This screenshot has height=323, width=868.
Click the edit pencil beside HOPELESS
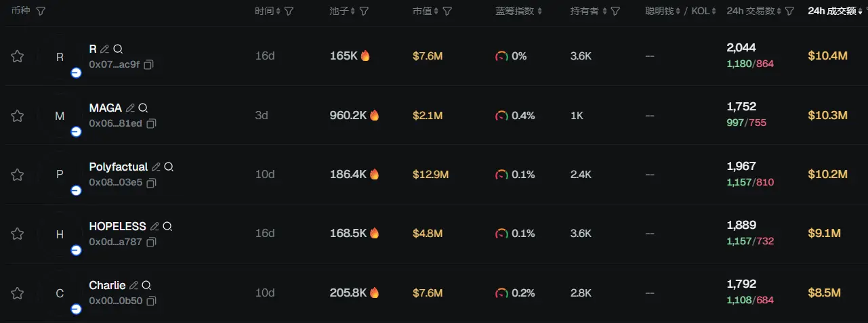click(x=154, y=227)
